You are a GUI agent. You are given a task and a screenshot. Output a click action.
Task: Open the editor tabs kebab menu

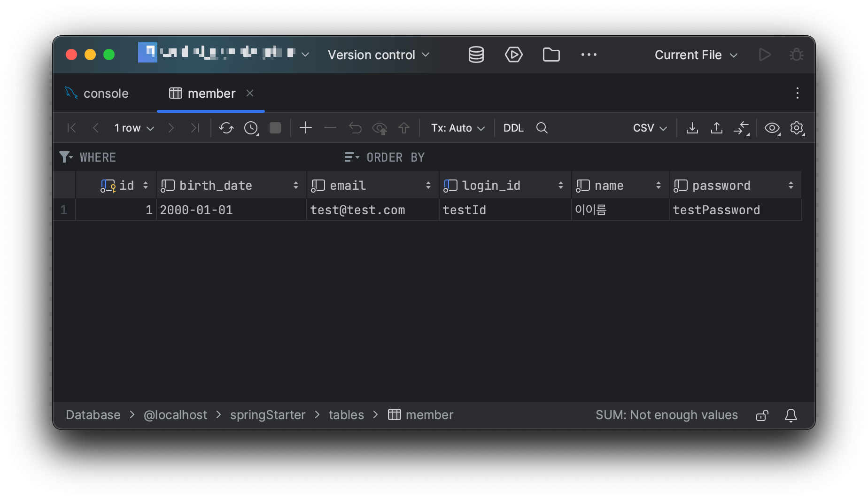tap(797, 93)
